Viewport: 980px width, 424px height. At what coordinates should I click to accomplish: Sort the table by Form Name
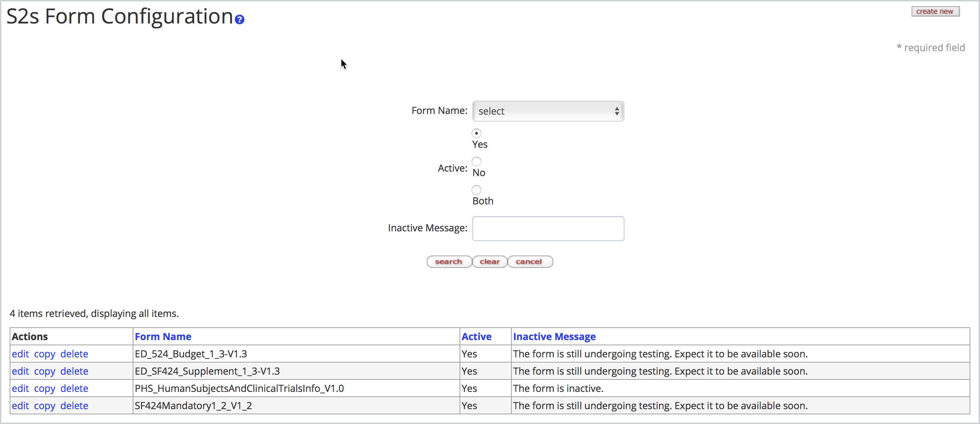pyautogui.click(x=163, y=336)
